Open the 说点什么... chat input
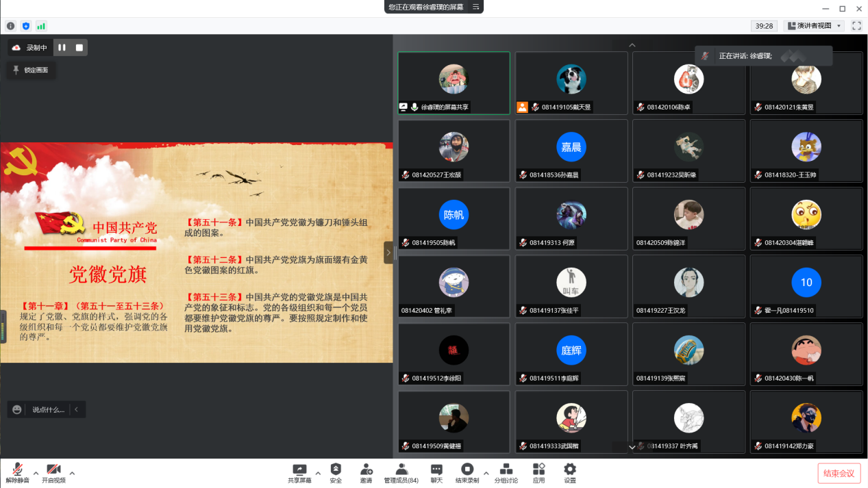The width and height of the screenshot is (868, 488). pos(48,410)
